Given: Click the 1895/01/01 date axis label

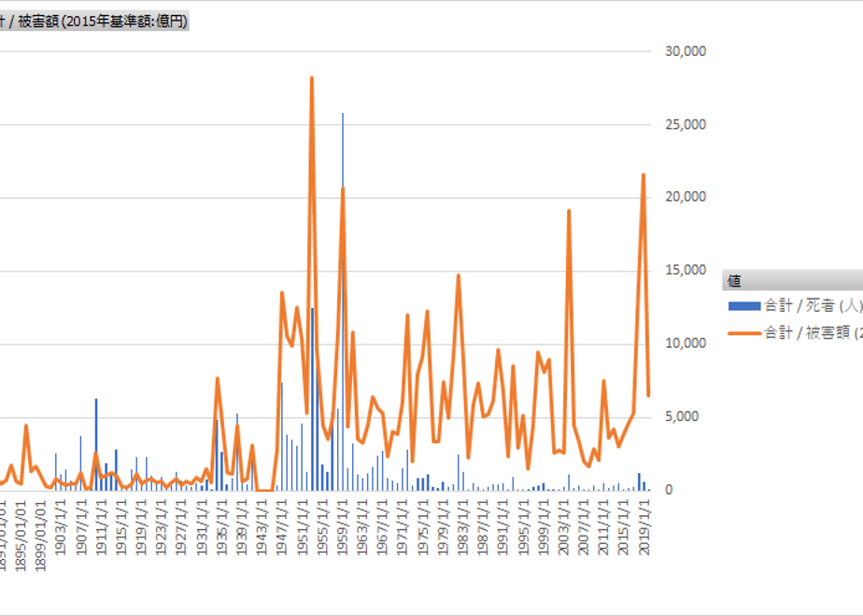Looking at the screenshot, I should [21, 536].
